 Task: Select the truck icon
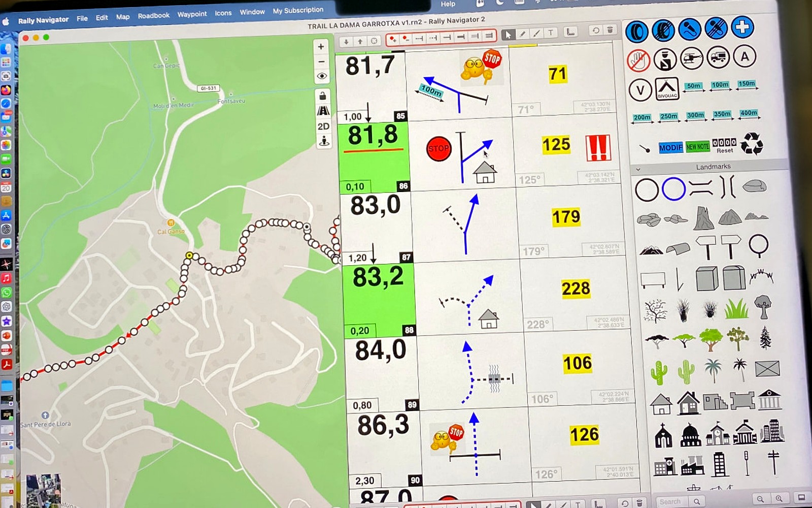pyautogui.click(x=718, y=57)
